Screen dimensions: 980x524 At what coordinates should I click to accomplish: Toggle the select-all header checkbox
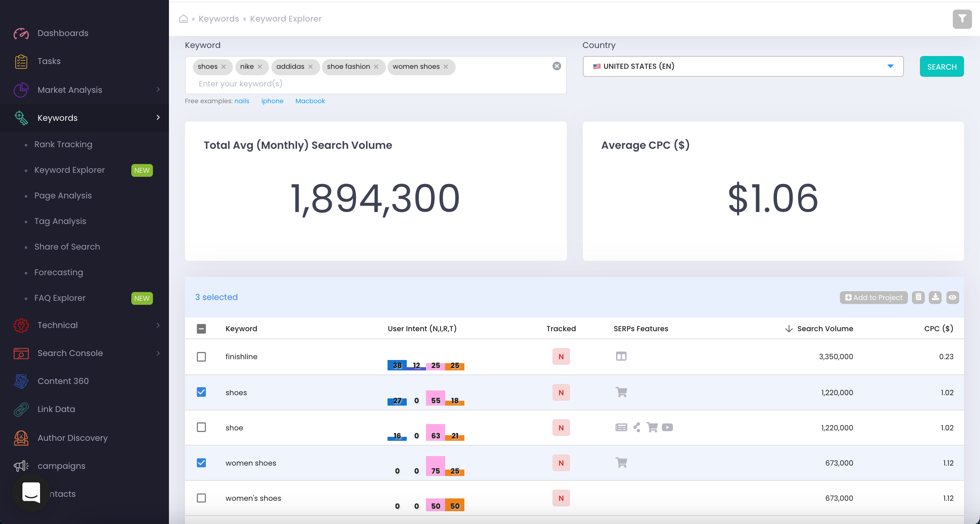pyautogui.click(x=201, y=329)
